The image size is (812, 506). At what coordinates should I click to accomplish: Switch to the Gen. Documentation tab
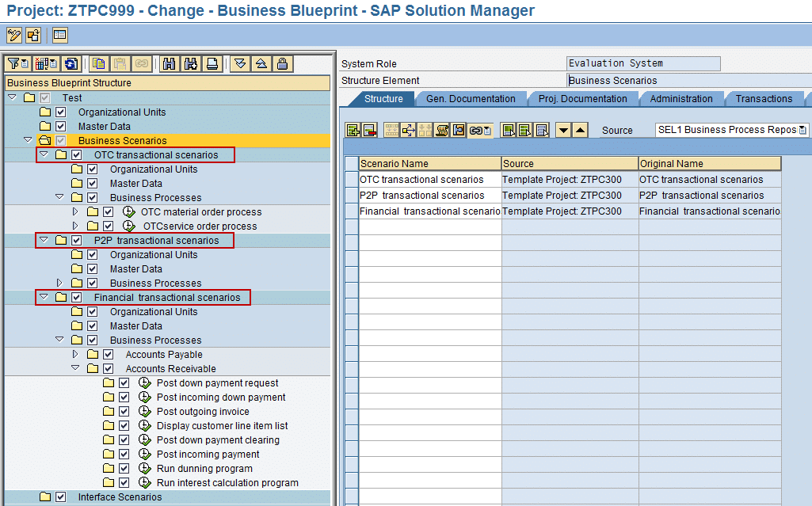471,99
